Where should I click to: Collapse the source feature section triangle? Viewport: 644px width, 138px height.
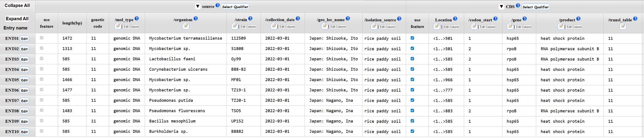click(x=198, y=6)
